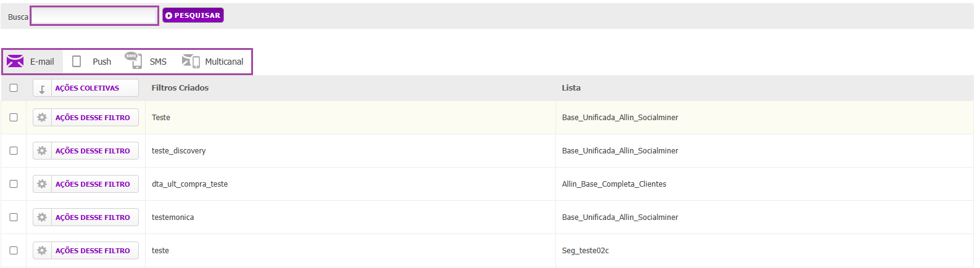The width and height of the screenshot is (980, 268).
Task: Check the box for Teste filter row
Action: pos(14,118)
